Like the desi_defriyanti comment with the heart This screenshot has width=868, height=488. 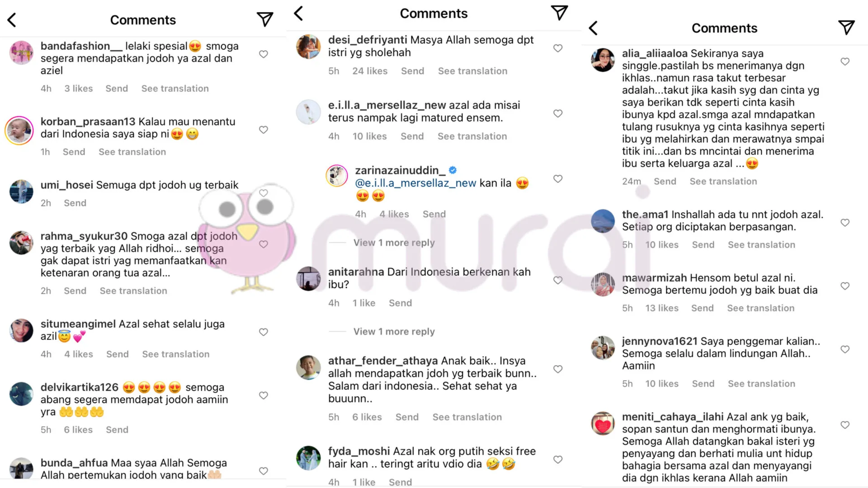558,48
